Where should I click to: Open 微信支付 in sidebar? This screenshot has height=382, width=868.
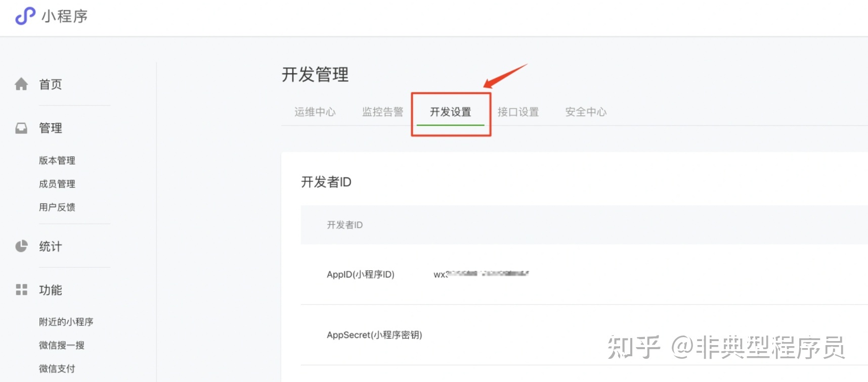(x=57, y=368)
